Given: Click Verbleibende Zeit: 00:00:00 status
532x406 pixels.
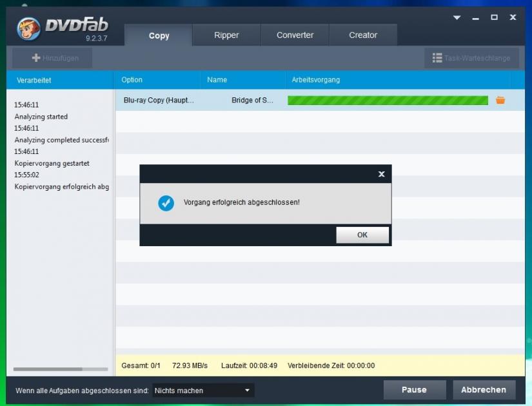Looking at the screenshot, I should tap(331, 365).
